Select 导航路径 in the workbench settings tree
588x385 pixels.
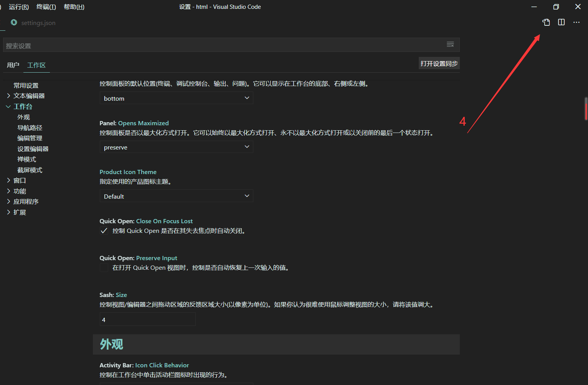(30, 127)
